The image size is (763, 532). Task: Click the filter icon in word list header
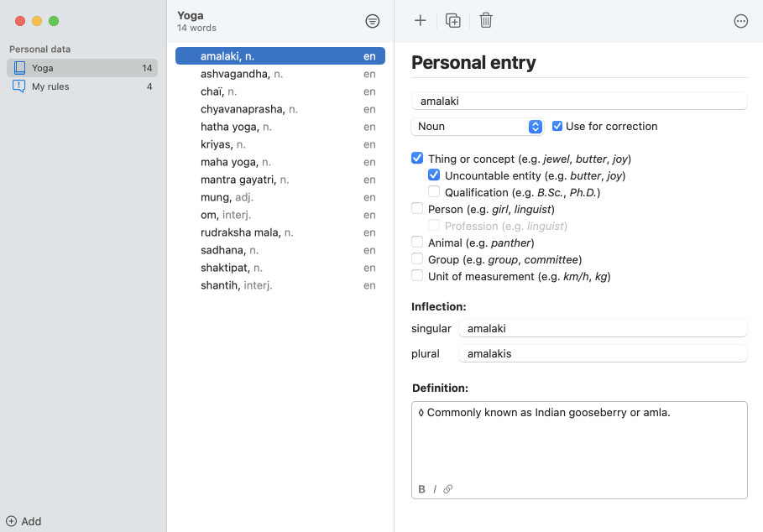pos(373,22)
